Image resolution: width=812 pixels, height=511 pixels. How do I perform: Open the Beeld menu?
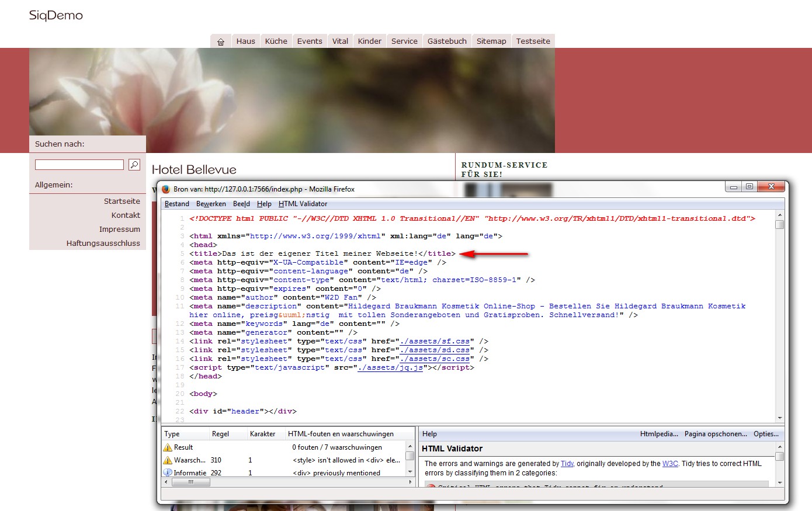point(242,204)
